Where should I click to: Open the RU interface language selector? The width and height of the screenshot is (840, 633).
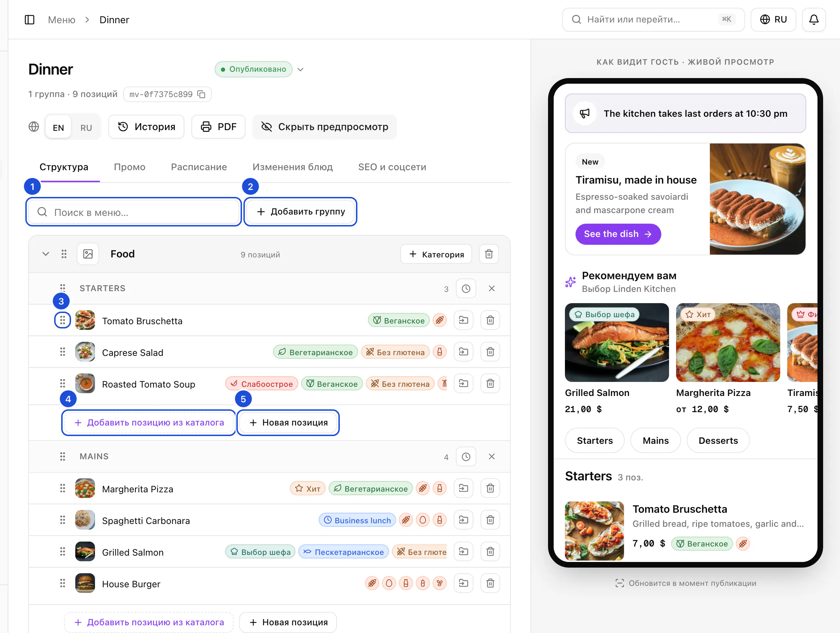point(773,20)
